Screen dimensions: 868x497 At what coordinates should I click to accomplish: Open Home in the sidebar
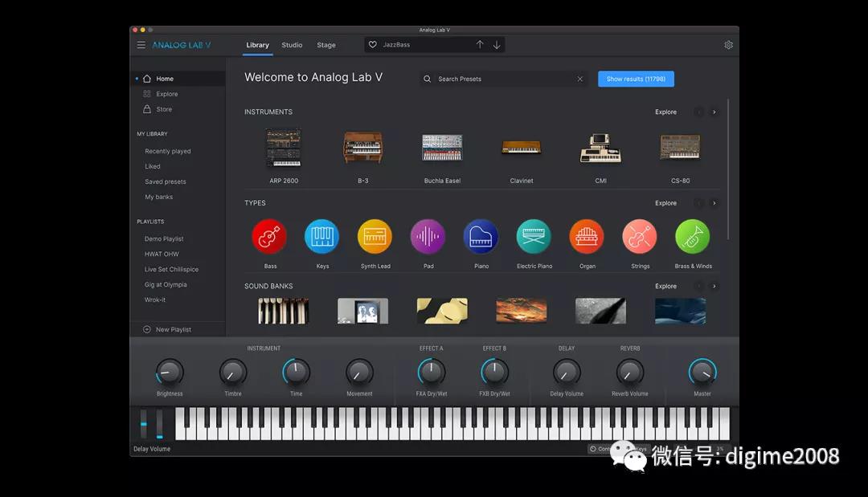[178, 79]
